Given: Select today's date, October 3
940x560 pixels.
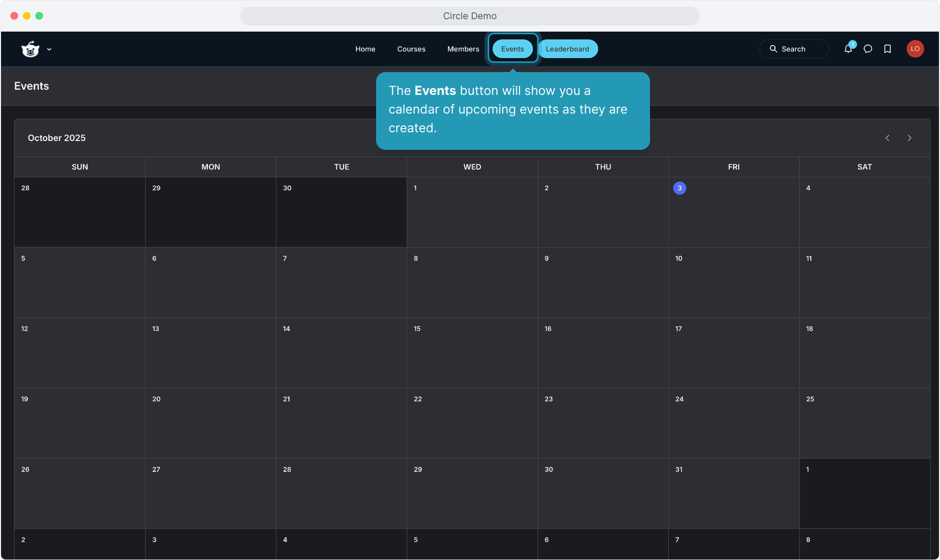Looking at the screenshot, I should point(680,188).
